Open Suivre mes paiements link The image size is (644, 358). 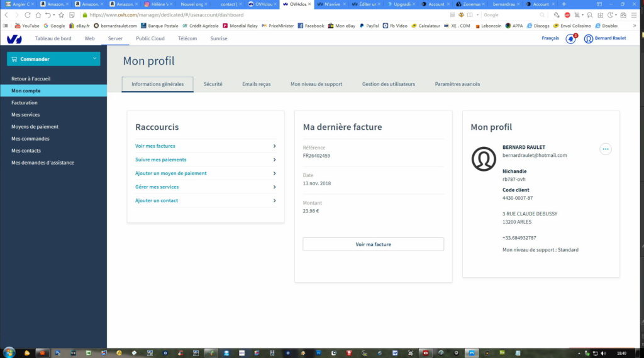click(x=160, y=160)
